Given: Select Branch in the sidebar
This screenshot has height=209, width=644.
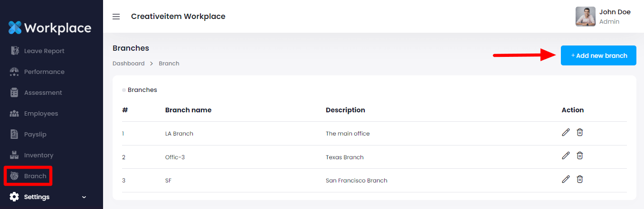Looking at the screenshot, I should tap(35, 176).
